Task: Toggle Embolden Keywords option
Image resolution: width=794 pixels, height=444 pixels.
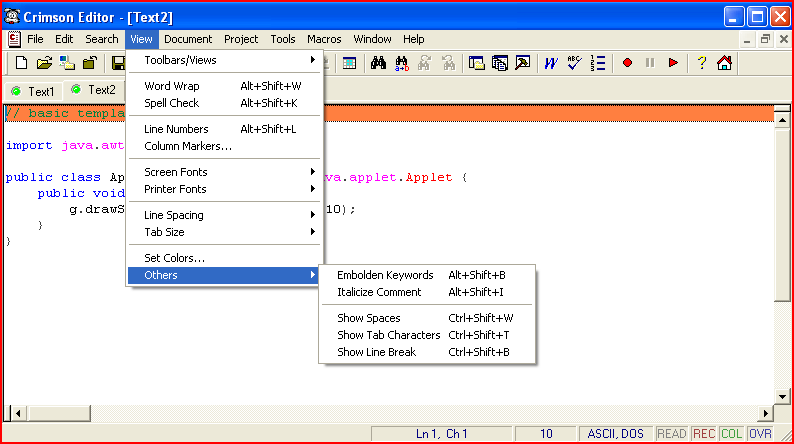Action: 427,275
